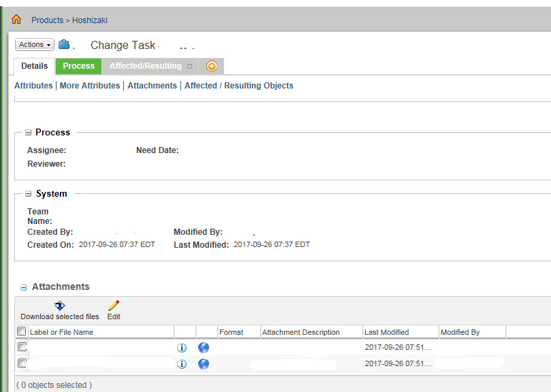Image resolution: width=551 pixels, height=392 pixels.
Task: Click the Download selected files icon
Action: 59,306
